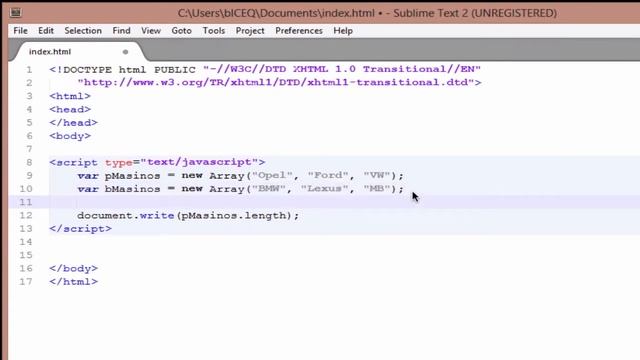Open the Project menu
Viewport: 640px width, 360px height.
coord(250,31)
